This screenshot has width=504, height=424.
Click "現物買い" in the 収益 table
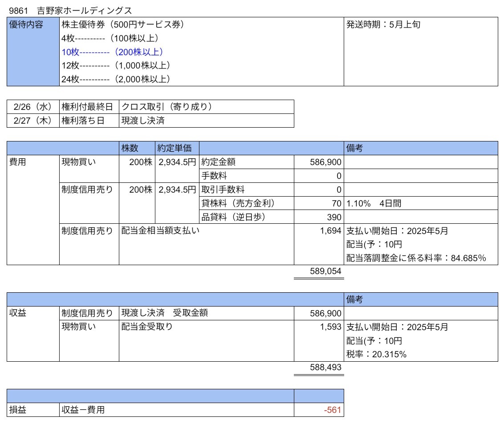tap(79, 327)
